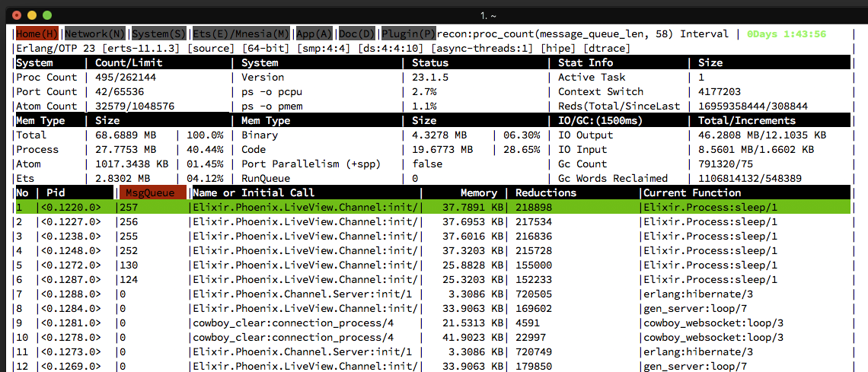Click reductions value 720505
868x372 pixels.
[534, 294]
